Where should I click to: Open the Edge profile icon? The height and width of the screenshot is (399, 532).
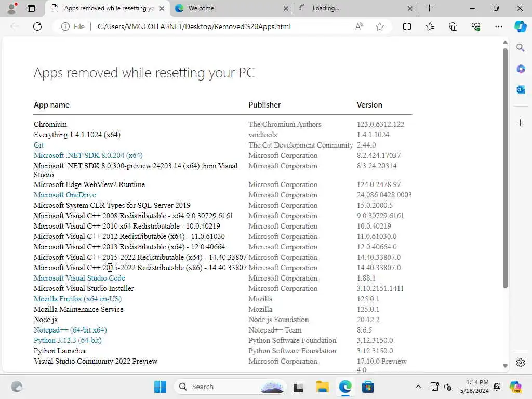pos(12,8)
